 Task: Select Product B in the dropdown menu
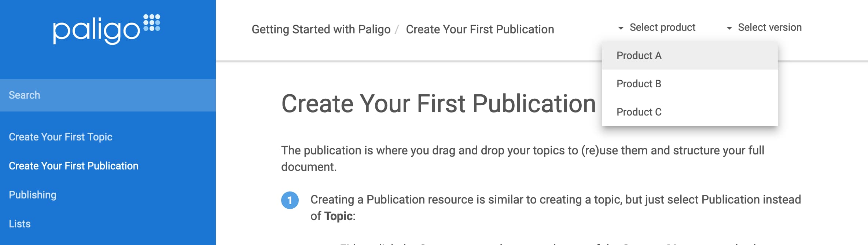(x=639, y=84)
